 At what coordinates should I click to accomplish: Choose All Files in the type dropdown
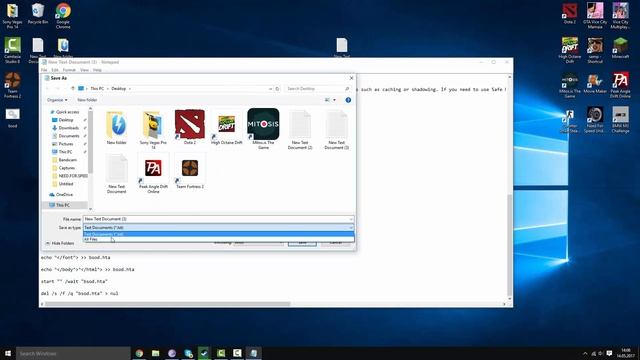click(x=218, y=240)
